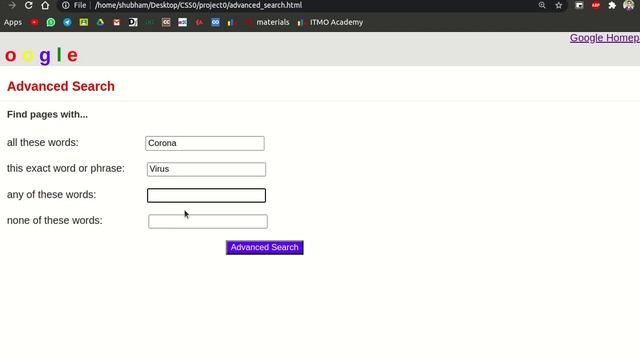This screenshot has height=360, width=640.
Task: Select the 'any of these words:' label
Action: [51, 195]
